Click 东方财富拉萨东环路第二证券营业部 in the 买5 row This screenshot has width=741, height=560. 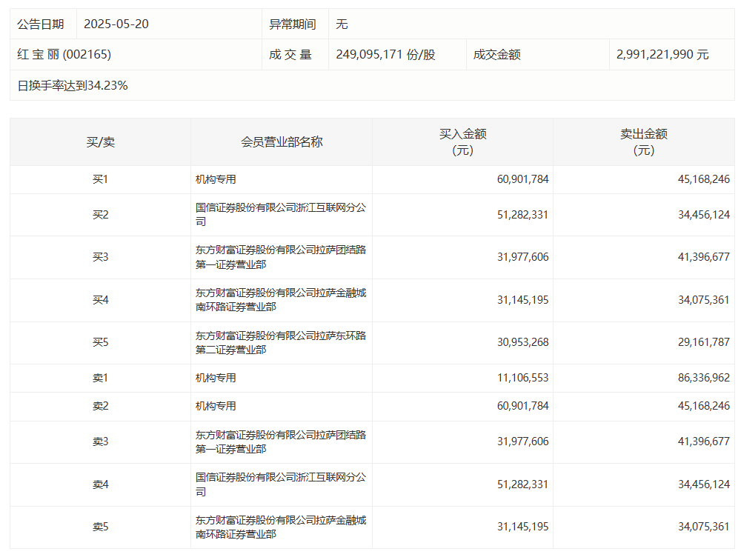281,343
